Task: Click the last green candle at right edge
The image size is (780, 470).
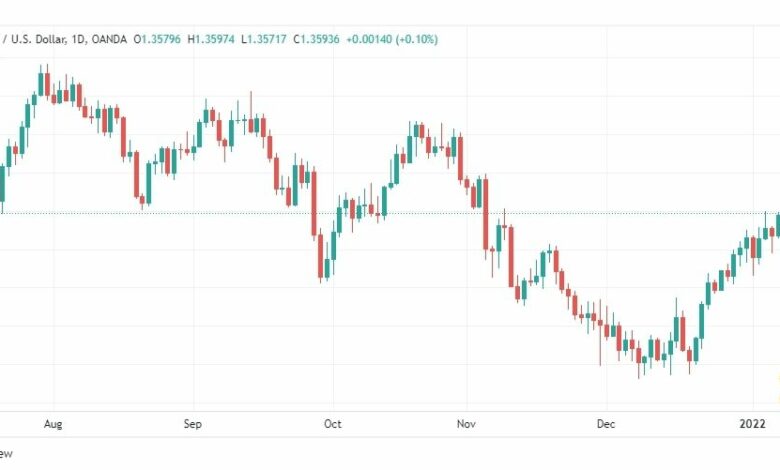Action: (778, 225)
